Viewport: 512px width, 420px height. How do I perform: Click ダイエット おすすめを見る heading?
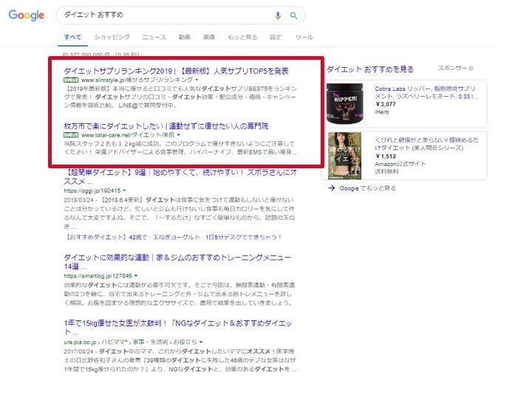coord(370,69)
